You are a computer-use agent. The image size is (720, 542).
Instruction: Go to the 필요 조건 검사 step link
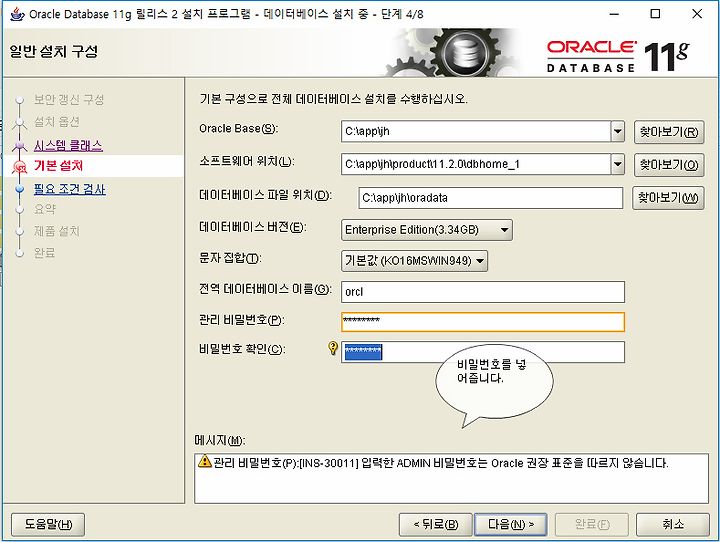coord(69,189)
